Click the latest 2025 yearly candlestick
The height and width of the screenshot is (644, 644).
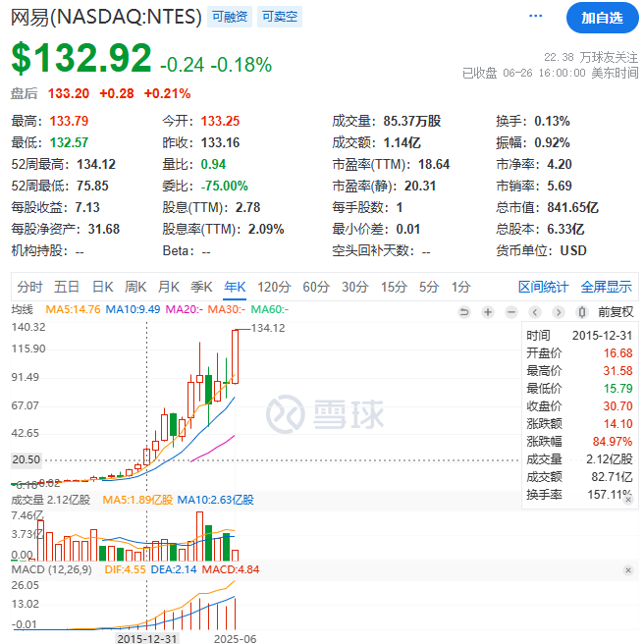tap(235, 356)
